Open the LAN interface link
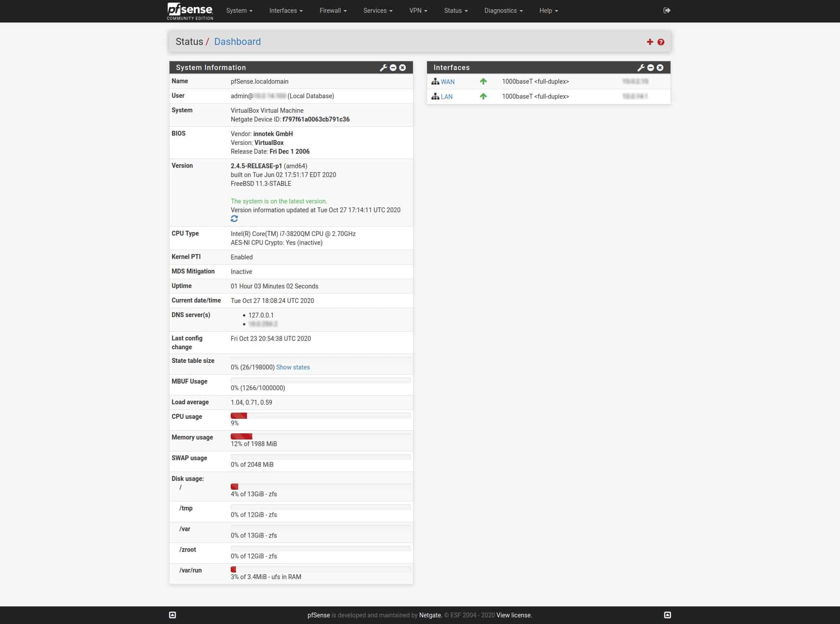The image size is (840, 624). [447, 96]
